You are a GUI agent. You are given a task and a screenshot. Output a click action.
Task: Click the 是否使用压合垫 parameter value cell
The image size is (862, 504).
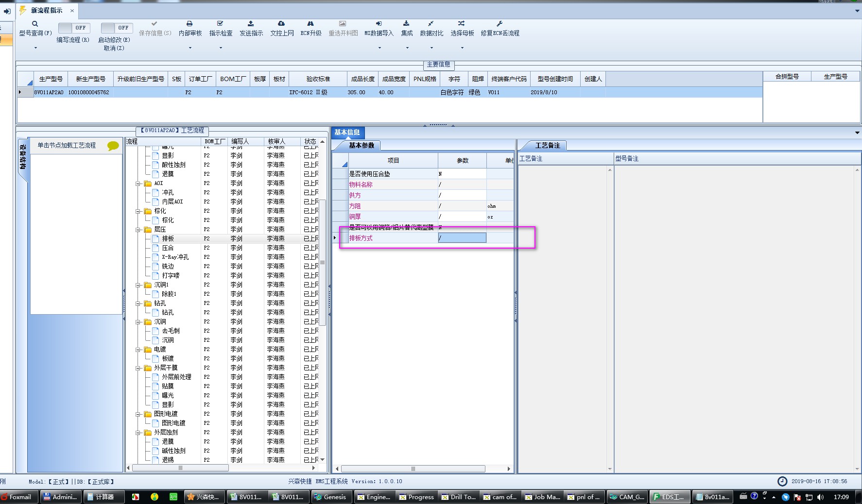coord(462,174)
